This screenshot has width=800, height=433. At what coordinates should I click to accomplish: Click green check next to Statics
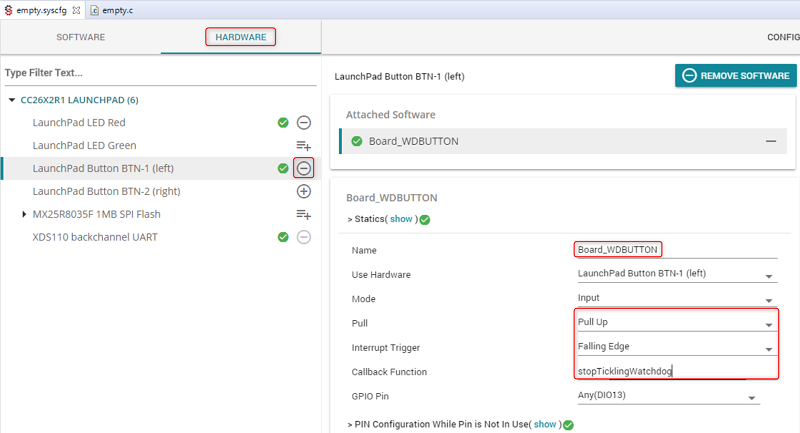pyautogui.click(x=425, y=219)
